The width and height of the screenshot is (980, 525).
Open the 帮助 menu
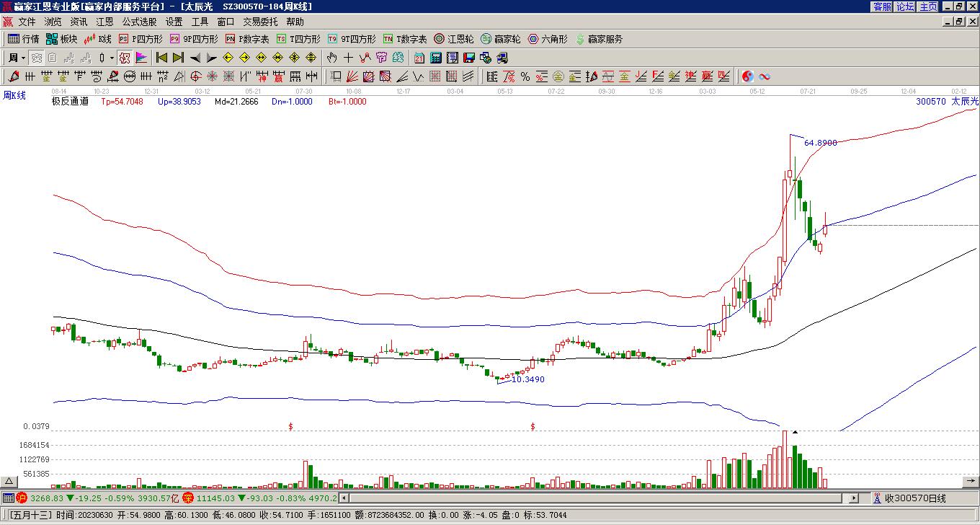pos(295,22)
